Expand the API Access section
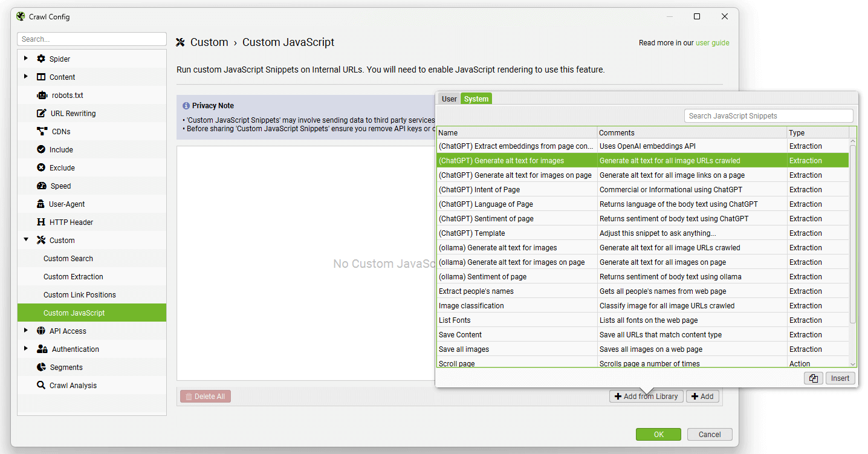This screenshot has width=868, height=454. point(25,331)
